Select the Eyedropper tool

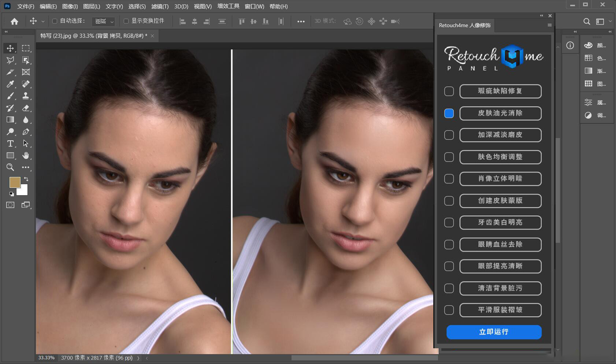click(10, 84)
